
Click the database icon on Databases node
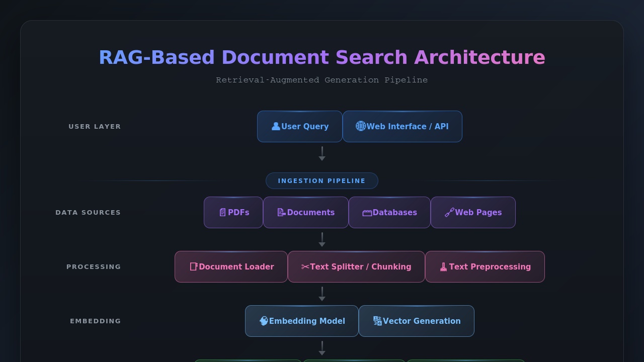367,212
